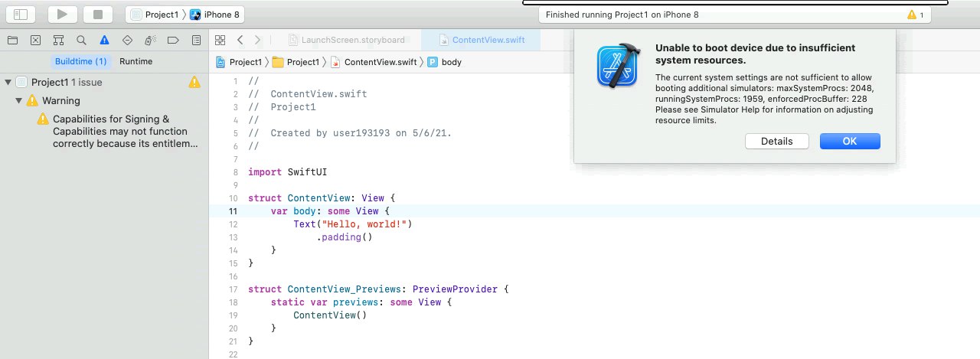Screen dimensions: 980x359
Task: Click the 'static var previews' line
Action: (x=361, y=302)
